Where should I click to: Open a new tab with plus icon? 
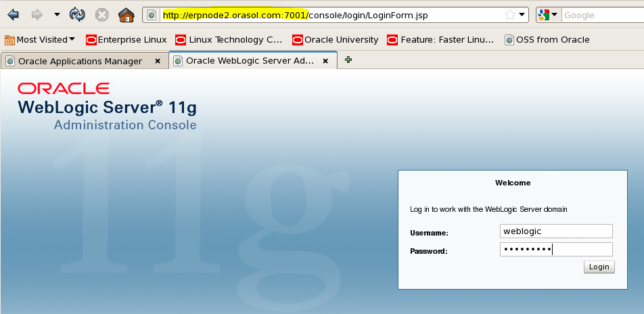(348, 60)
